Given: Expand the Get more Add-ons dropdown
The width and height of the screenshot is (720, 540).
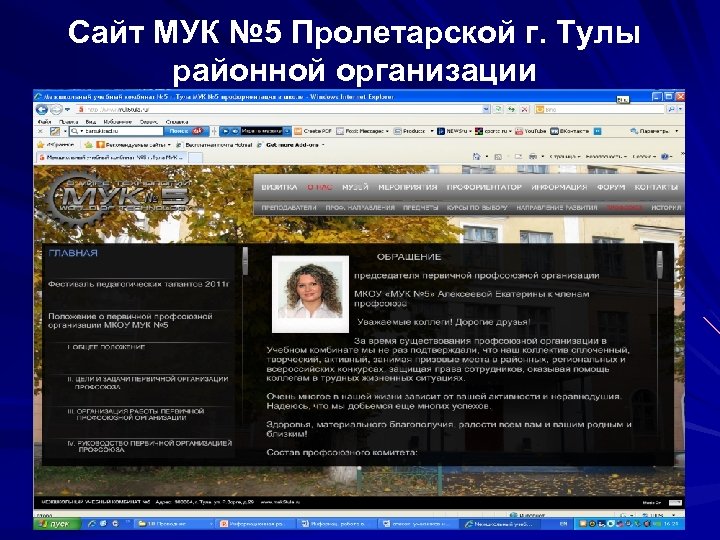Looking at the screenshot, I should (x=323, y=145).
